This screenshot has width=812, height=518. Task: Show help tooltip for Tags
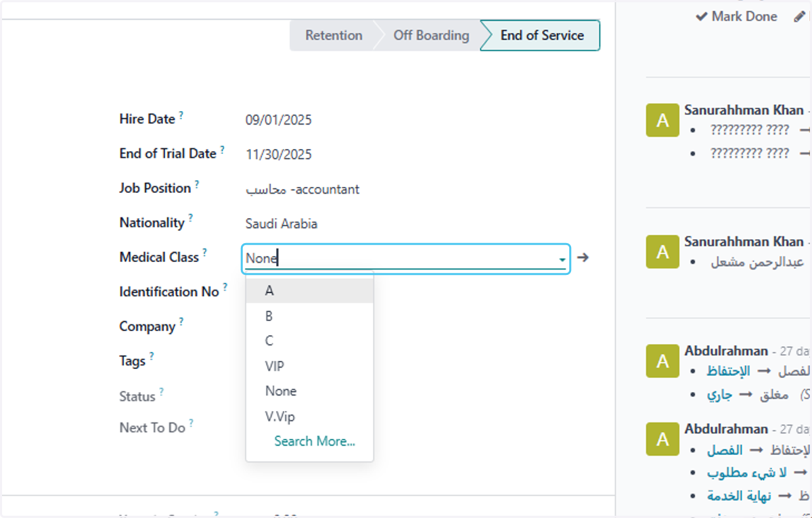152,357
